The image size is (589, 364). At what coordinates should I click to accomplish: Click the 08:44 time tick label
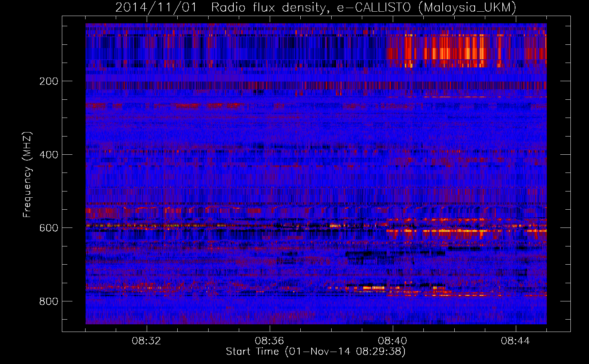(x=515, y=341)
